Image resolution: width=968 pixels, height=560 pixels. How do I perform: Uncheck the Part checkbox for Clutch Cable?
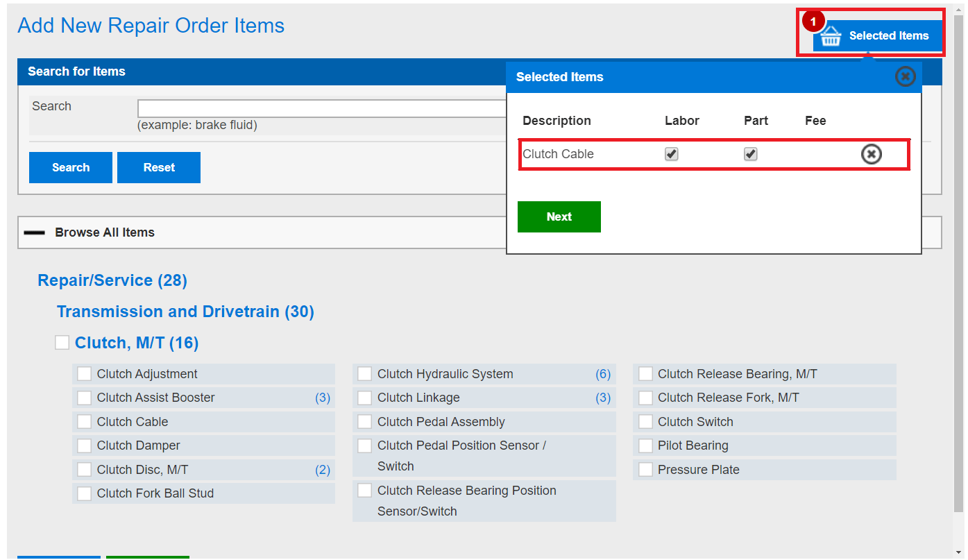pyautogui.click(x=750, y=153)
